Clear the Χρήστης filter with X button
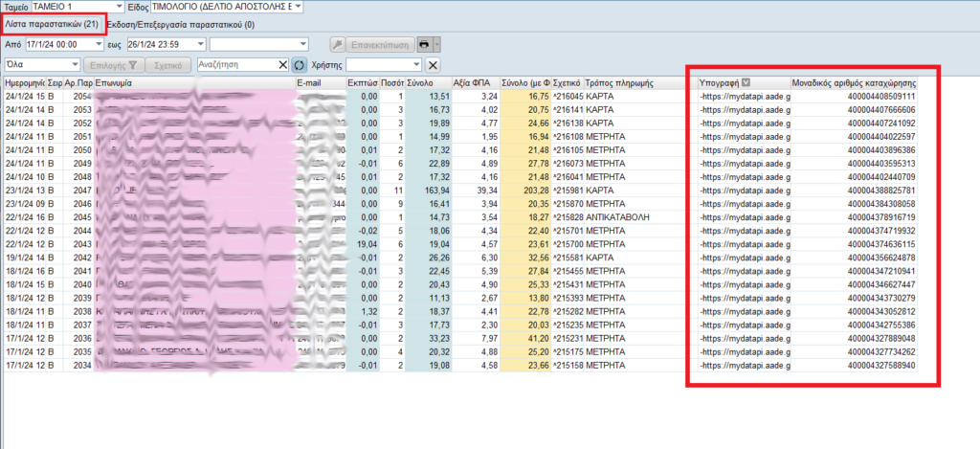 433,65
